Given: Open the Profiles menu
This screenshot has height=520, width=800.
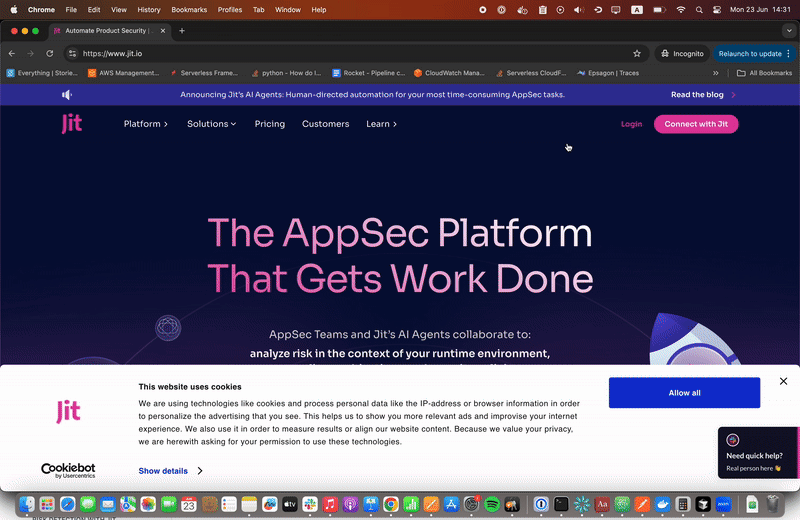Looking at the screenshot, I should pos(230,10).
